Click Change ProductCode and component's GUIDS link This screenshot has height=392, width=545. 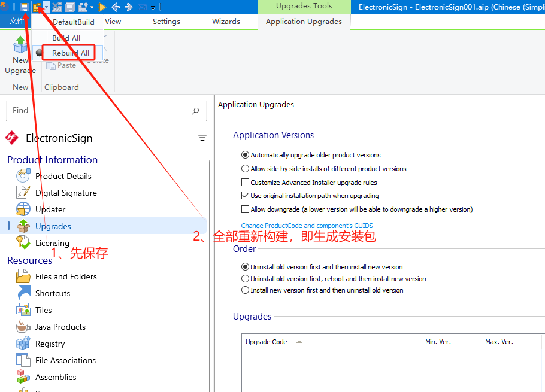[x=307, y=226]
